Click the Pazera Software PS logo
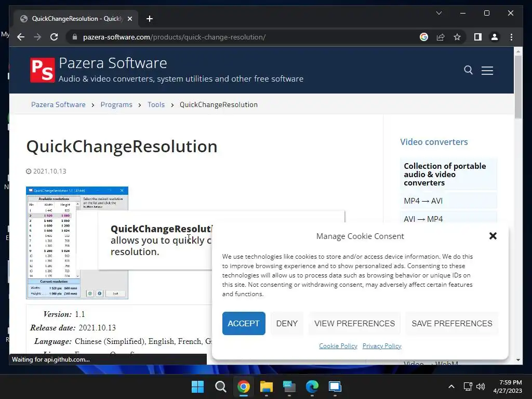 [x=43, y=70]
